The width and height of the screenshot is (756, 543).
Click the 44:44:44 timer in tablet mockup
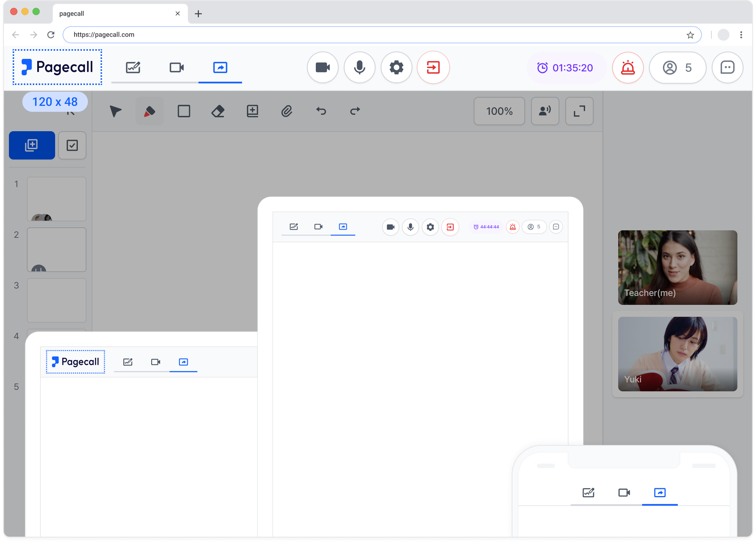tap(486, 227)
